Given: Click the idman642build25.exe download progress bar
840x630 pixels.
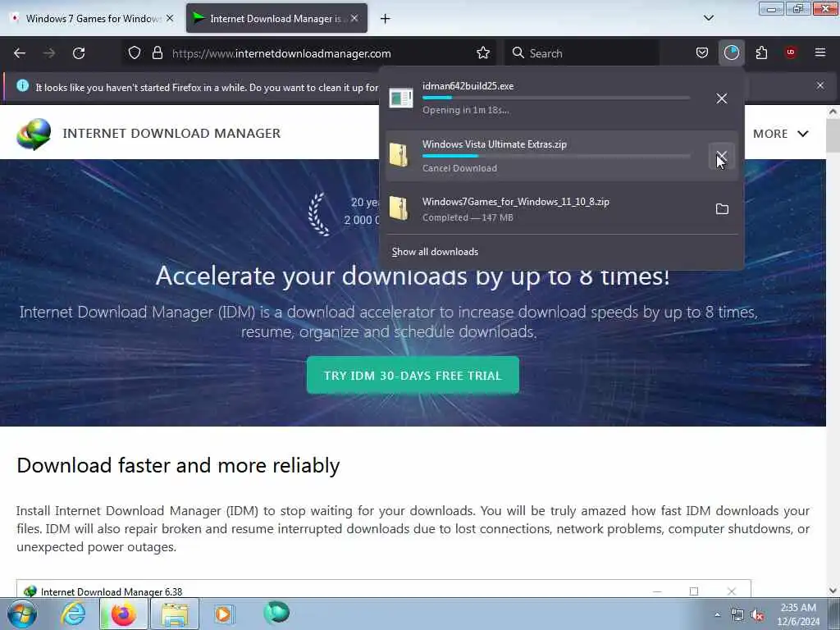Looking at the screenshot, I should tap(556, 98).
